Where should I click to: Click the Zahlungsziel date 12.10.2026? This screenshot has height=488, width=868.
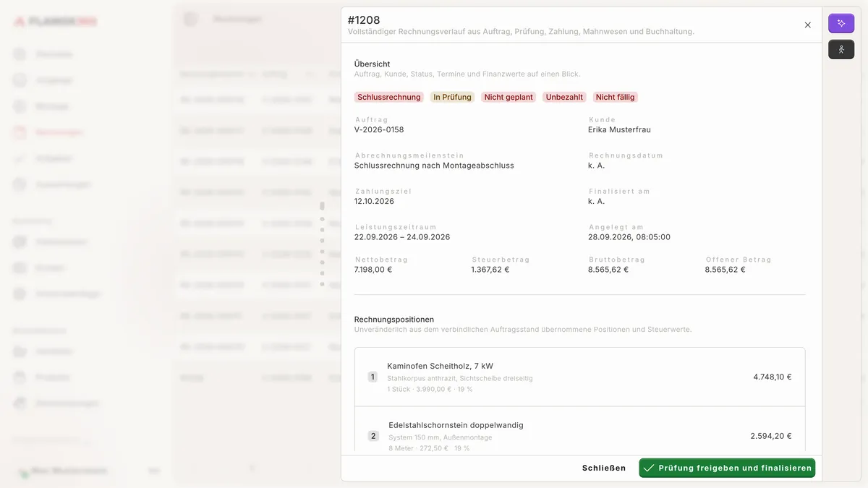click(x=374, y=202)
